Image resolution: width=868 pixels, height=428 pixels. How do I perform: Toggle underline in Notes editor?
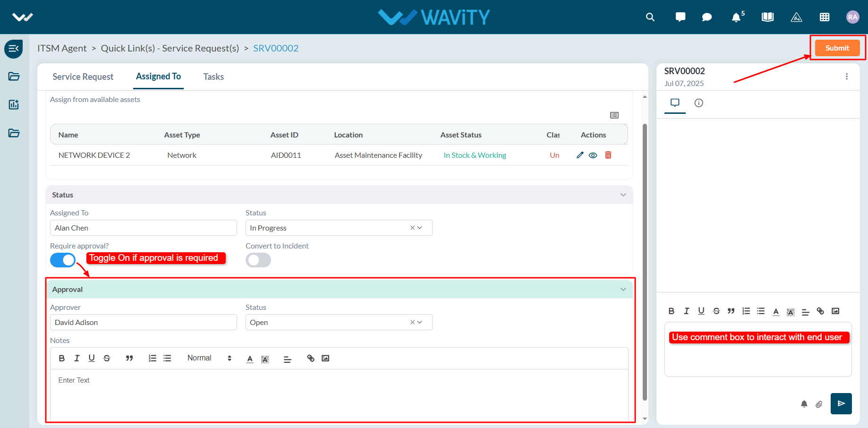(x=92, y=358)
